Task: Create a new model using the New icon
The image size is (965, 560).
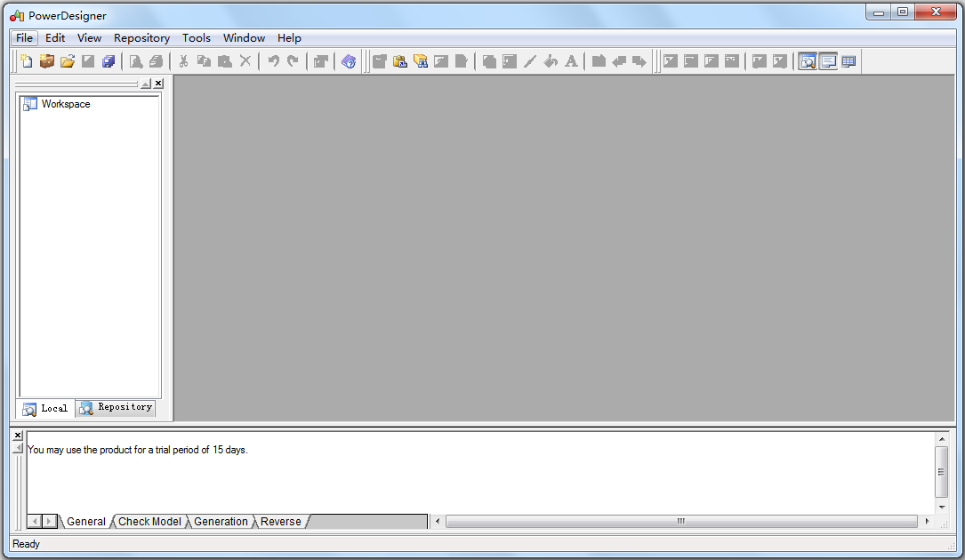Action: pyautogui.click(x=25, y=60)
